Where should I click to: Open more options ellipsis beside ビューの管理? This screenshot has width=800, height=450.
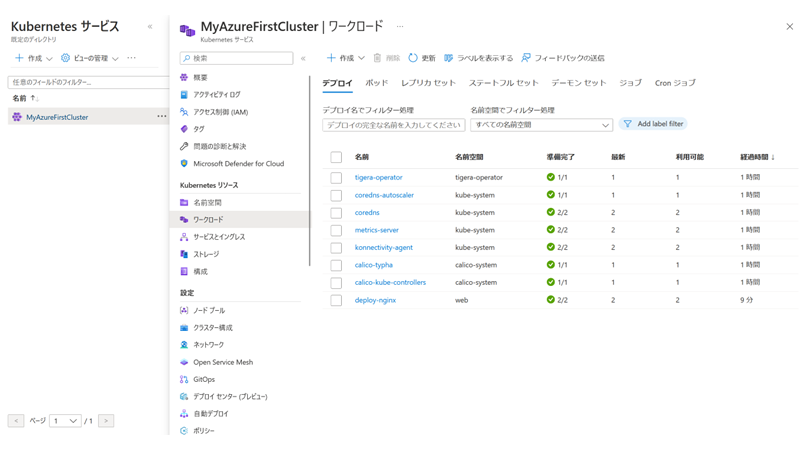click(x=132, y=58)
